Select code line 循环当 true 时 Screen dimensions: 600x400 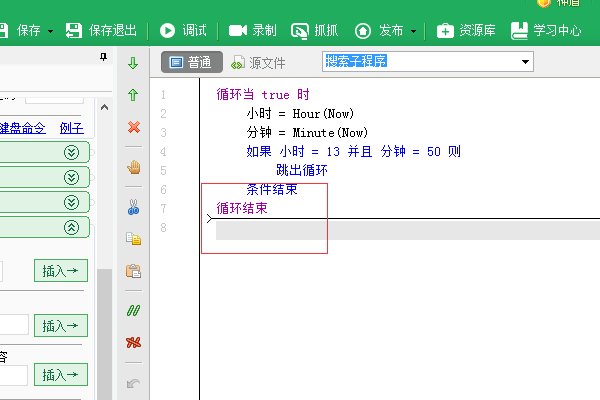[263, 94]
